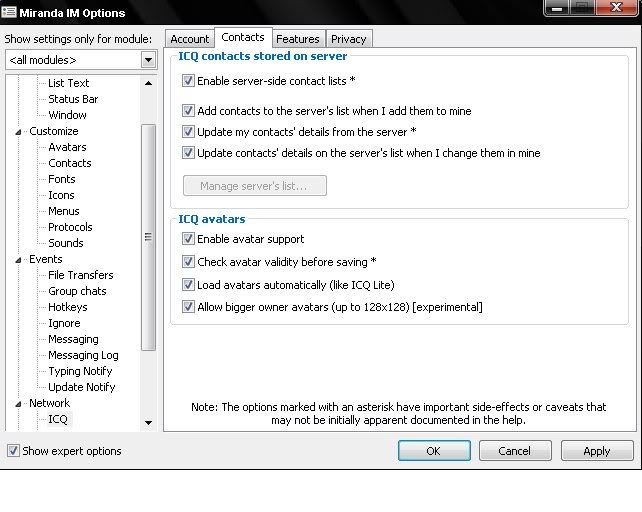Viewport: 642px width, 512px height.
Task: Click the tree scrollbar down arrow
Action: click(148, 423)
